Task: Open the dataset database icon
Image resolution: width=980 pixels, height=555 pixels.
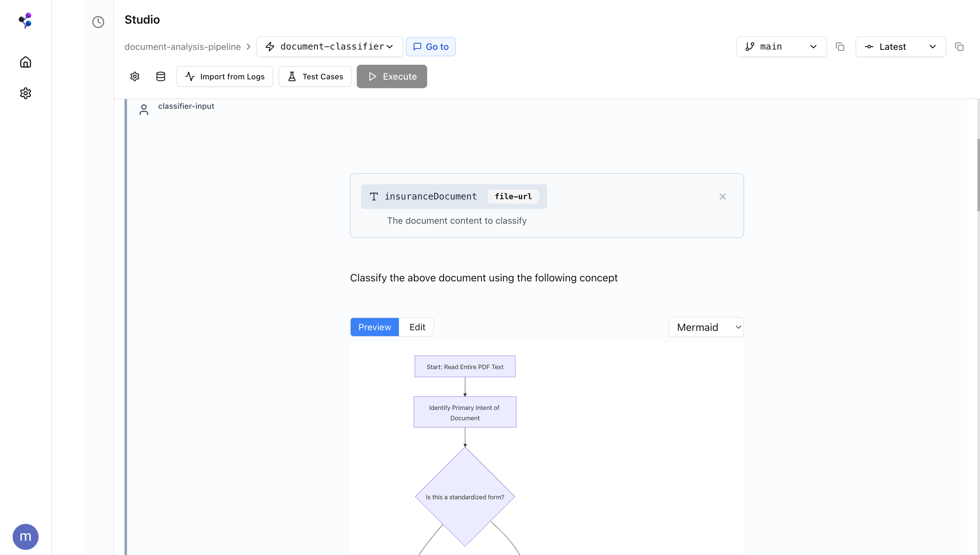Action: coord(161,76)
